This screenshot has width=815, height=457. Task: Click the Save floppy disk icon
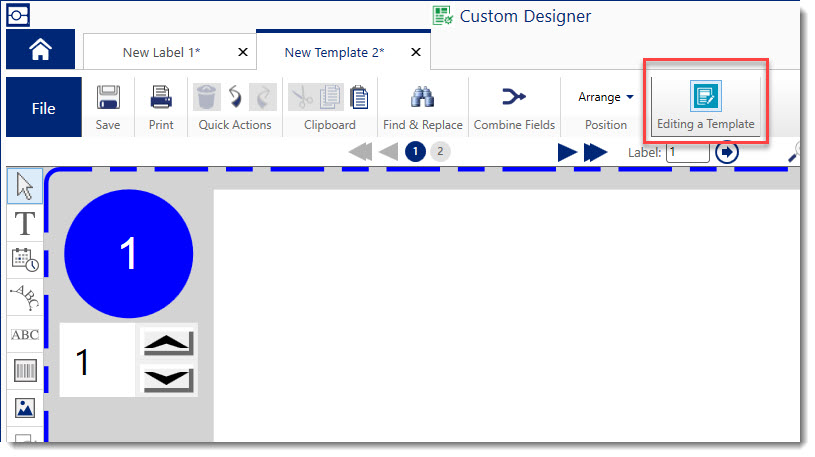[x=108, y=97]
